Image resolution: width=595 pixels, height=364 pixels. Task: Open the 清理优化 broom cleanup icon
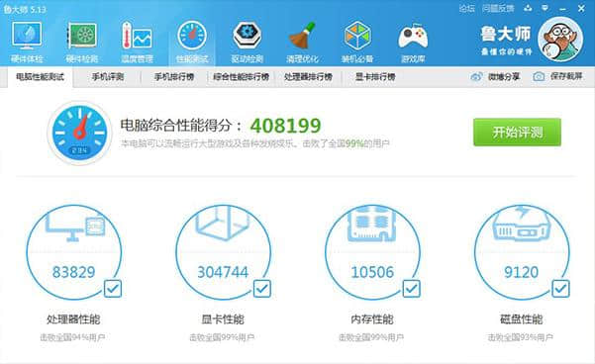point(302,36)
